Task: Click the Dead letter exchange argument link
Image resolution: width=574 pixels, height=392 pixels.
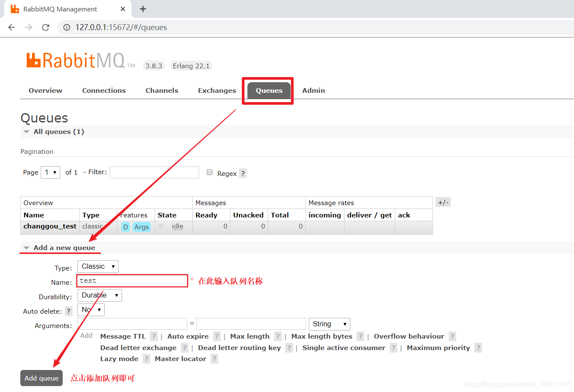Action: [x=139, y=348]
